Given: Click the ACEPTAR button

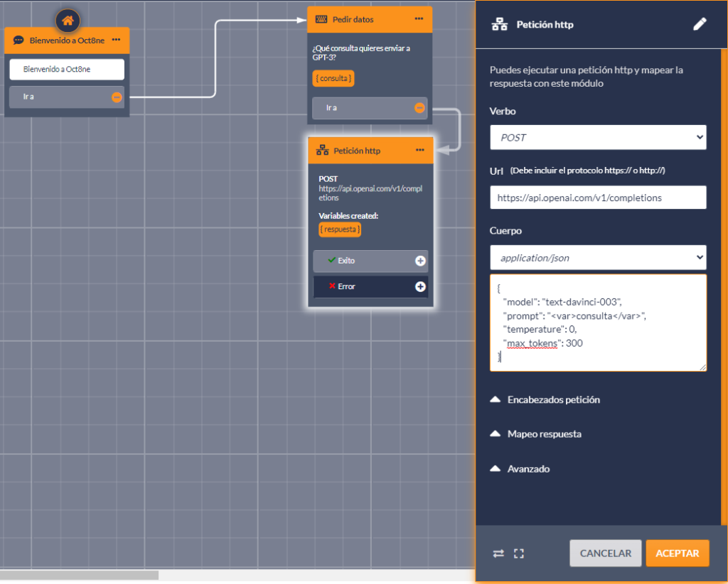Looking at the screenshot, I should click(677, 553).
